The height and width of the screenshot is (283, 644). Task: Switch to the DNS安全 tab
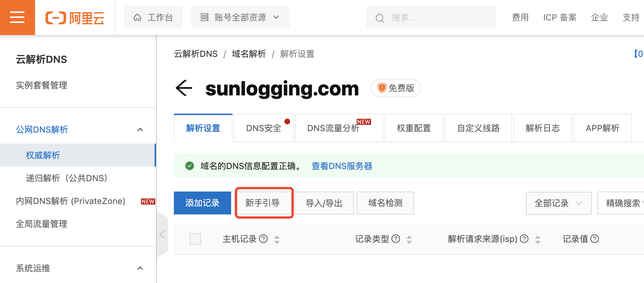(x=264, y=128)
